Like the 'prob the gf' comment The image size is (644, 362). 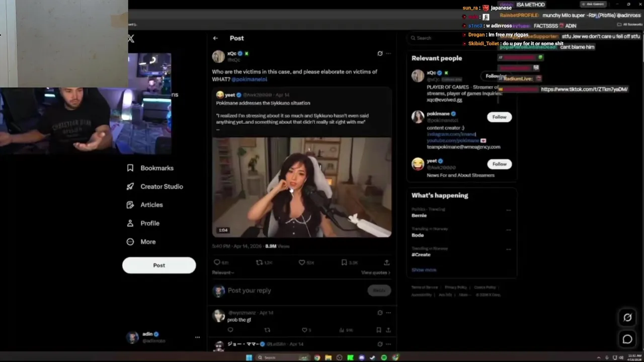pos(304,330)
